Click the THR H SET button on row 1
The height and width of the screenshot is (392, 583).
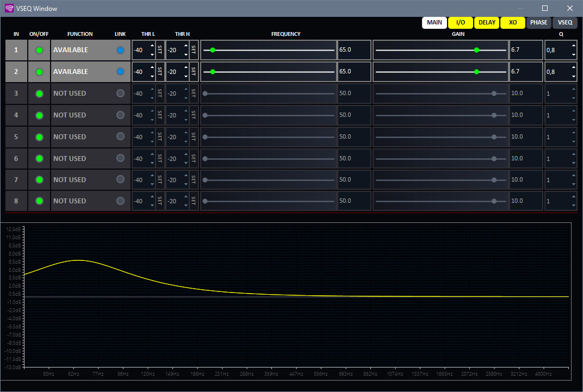tap(194, 50)
